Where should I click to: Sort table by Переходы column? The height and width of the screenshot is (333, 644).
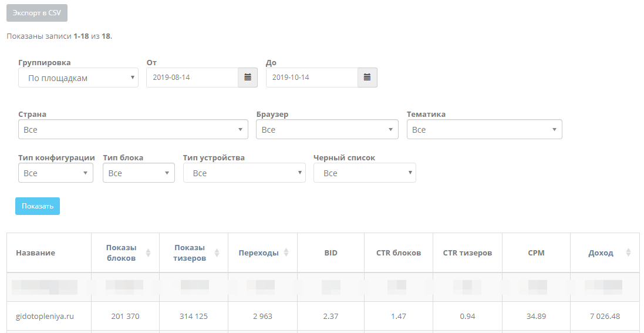tap(259, 253)
